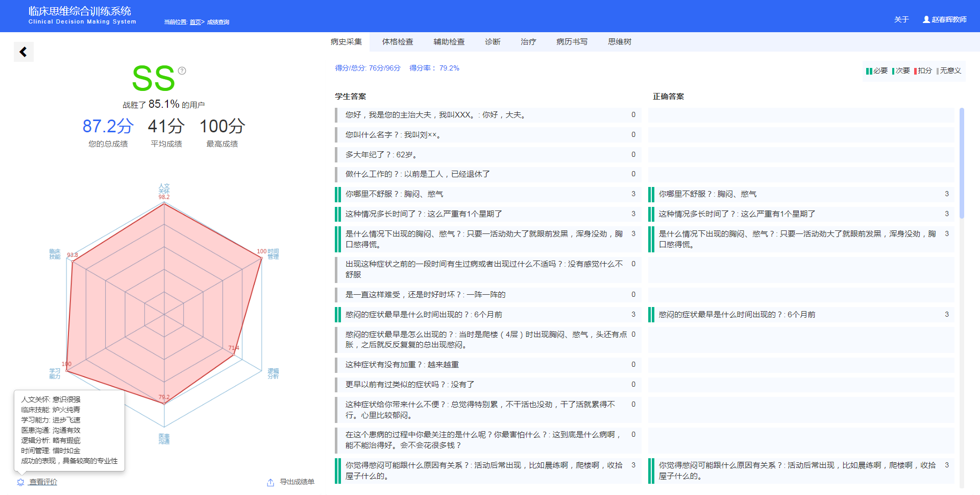
Task: Click 逻辑分析: 略有瑕疵 in evaluation popup
Action: coord(51,440)
